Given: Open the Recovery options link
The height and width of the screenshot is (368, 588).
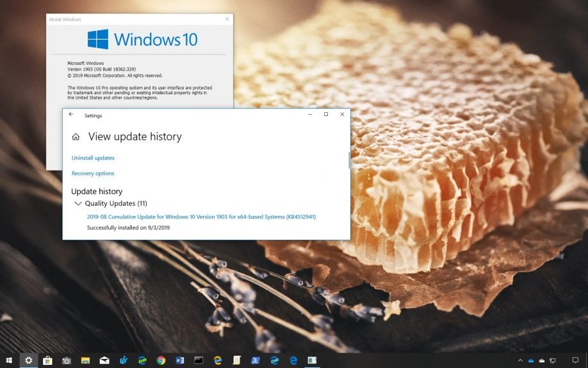Looking at the screenshot, I should coord(93,173).
